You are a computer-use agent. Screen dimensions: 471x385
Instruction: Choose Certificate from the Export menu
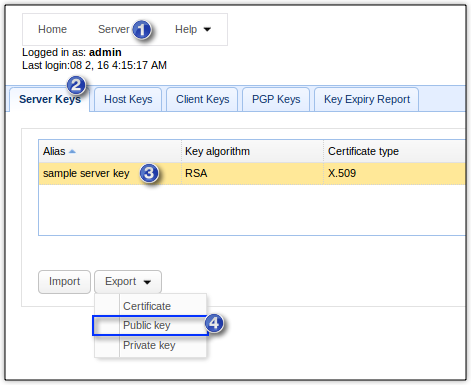(x=151, y=306)
